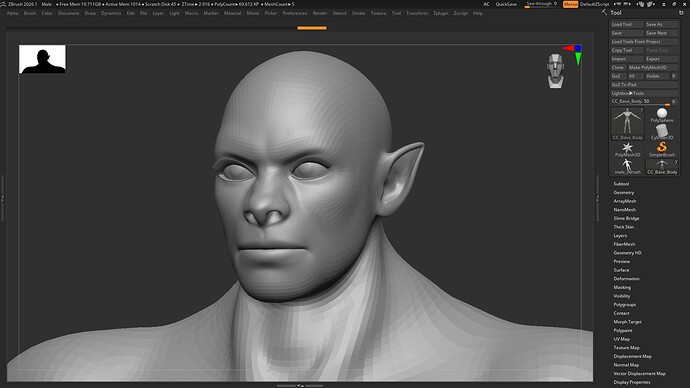This screenshot has height=388, width=690.
Task: Open Lightbox Tools
Action: 644,93
